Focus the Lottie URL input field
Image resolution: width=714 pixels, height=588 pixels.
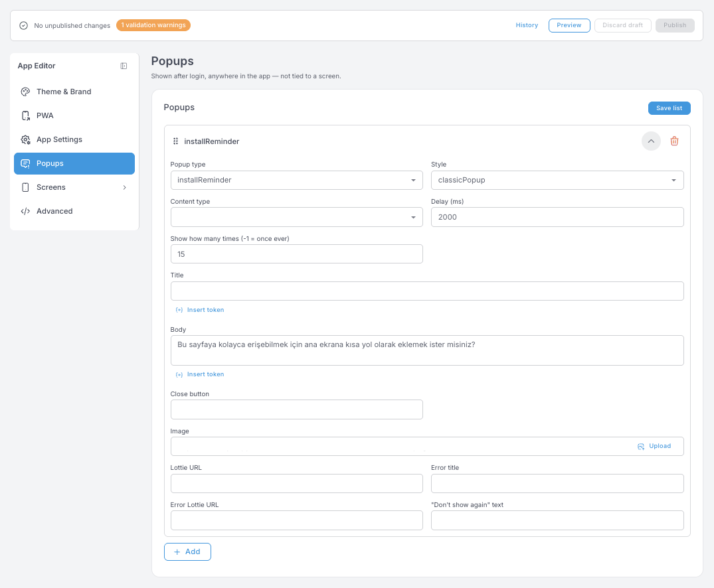296,483
